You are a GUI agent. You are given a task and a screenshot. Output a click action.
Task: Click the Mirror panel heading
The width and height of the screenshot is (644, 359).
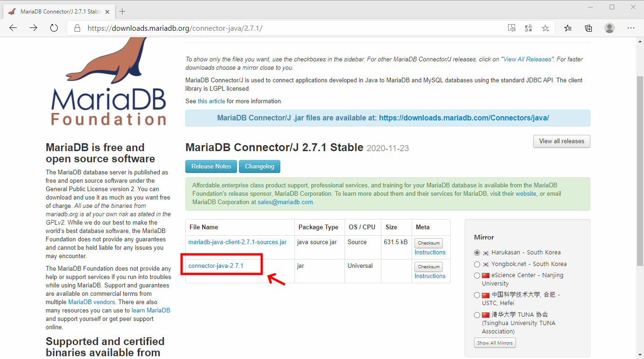click(484, 237)
